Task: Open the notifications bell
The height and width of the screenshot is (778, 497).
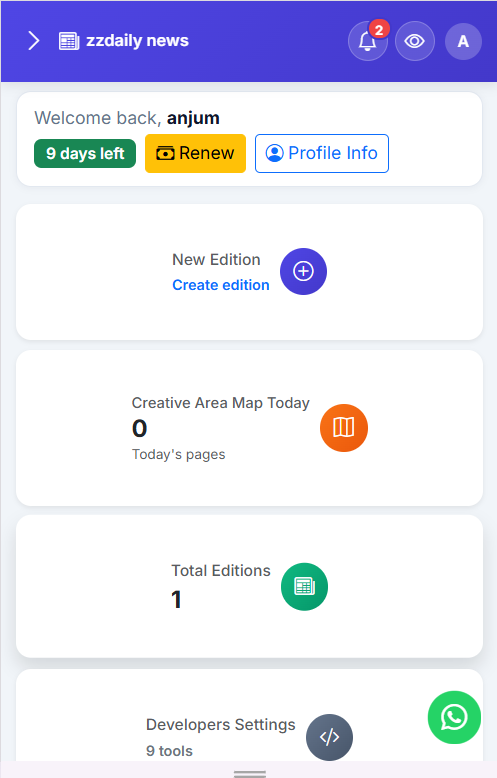Action: [368, 41]
